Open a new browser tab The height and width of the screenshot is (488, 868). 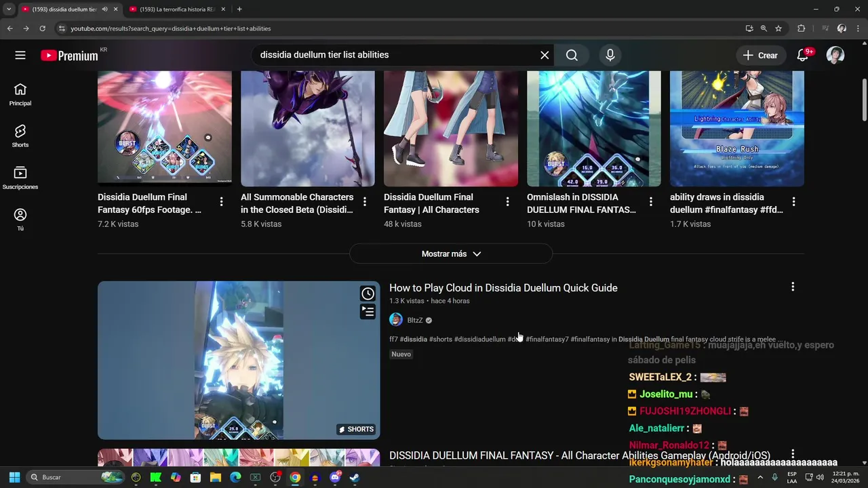[x=239, y=9]
